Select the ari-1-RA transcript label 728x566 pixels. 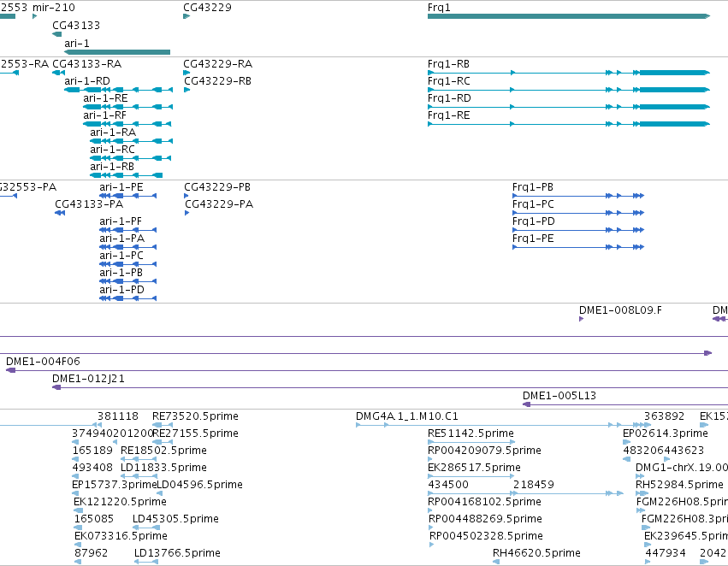click(x=113, y=133)
